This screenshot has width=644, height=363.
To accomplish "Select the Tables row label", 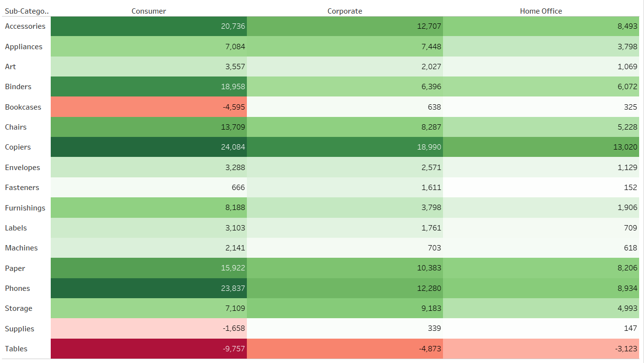I will [x=16, y=349].
